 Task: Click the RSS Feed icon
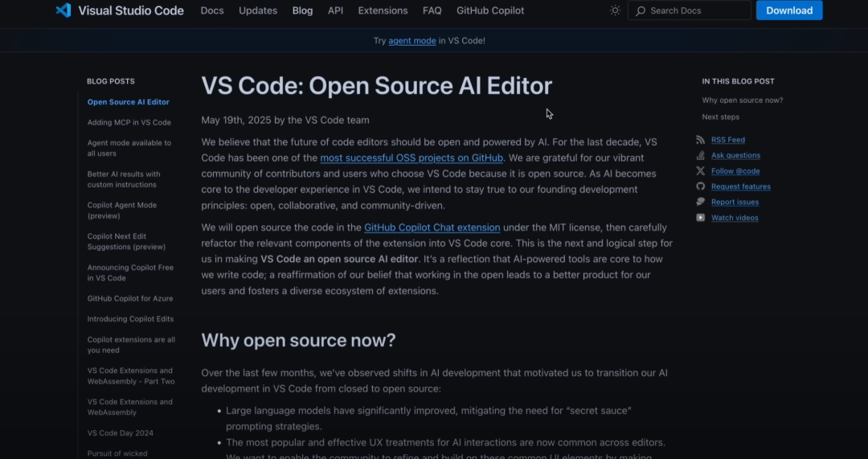(x=700, y=140)
